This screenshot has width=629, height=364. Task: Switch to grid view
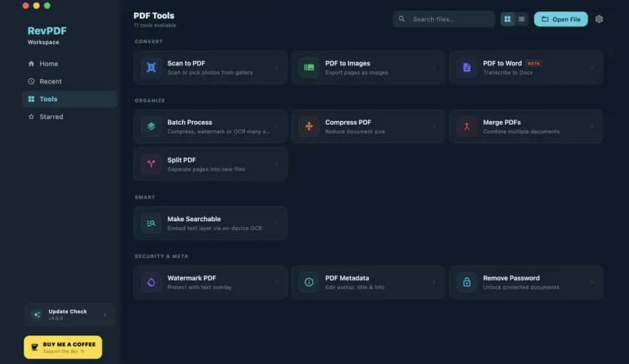[507, 19]
